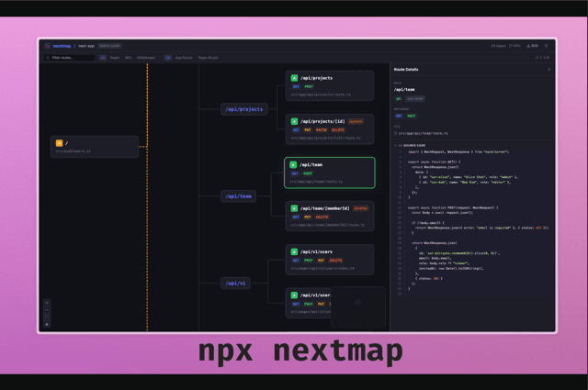The width and height of the screenshot is (588, 390).
Task: Open the settings gear icon
Action: click(x=546, y=46)
